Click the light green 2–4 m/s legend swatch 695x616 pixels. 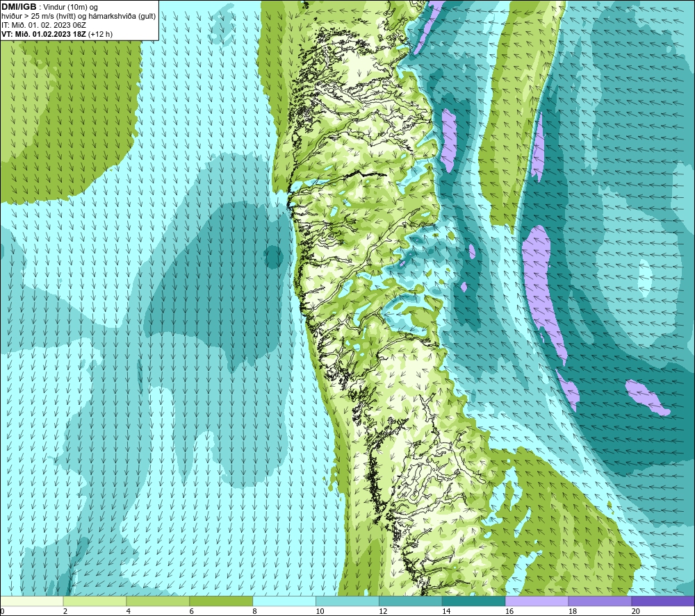pos(95,601)
